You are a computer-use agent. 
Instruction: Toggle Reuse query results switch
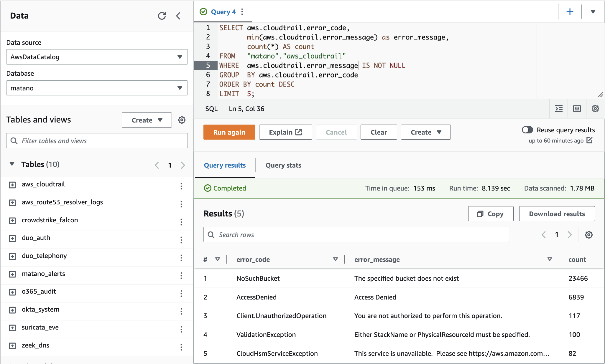(527, 130)
